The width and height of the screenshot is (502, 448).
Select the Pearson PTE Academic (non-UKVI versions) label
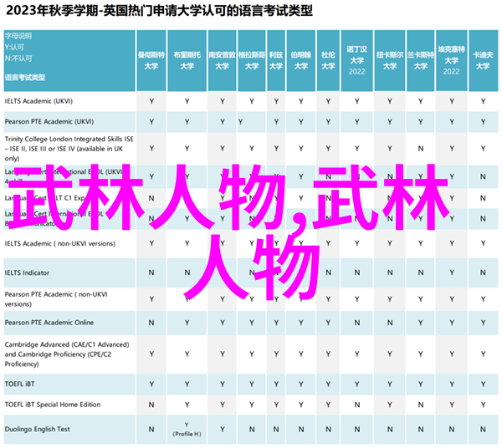tap(56, 299)
